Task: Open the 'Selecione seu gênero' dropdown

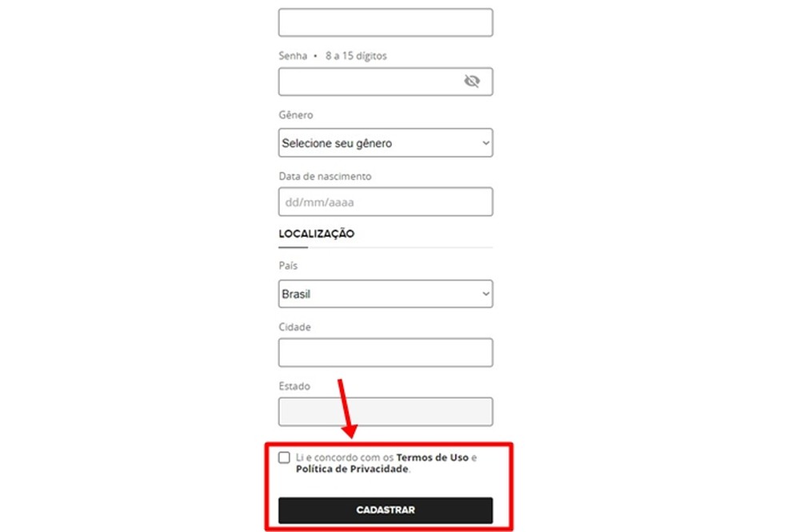Action: tap(386, 143)
